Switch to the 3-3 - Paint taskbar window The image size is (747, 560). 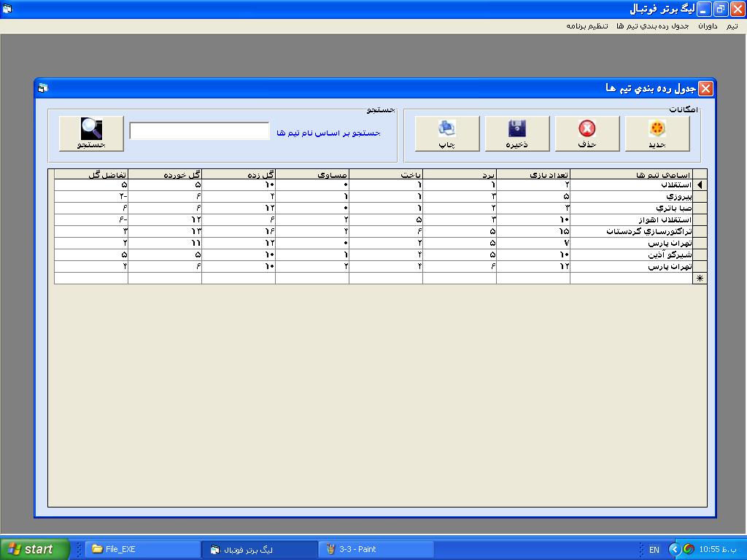click(x=376, y=549)
